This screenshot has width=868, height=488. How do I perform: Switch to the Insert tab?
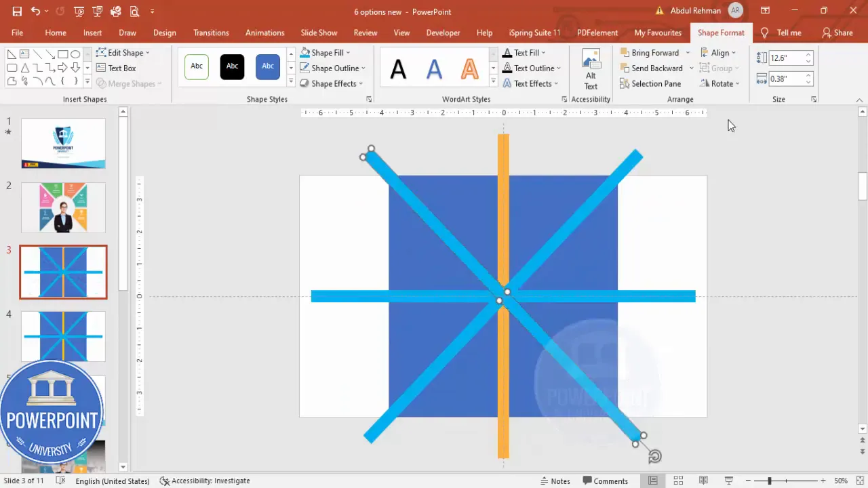pos(93,33)
